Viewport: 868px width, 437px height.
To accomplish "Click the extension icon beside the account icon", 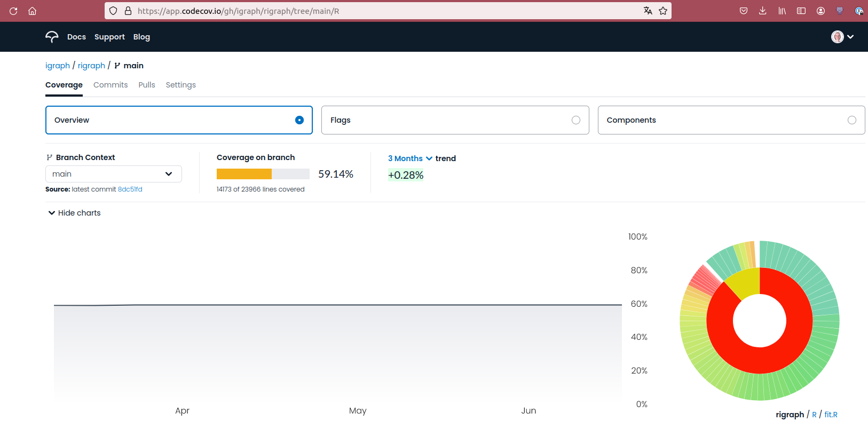I will [x=840, y=11].
